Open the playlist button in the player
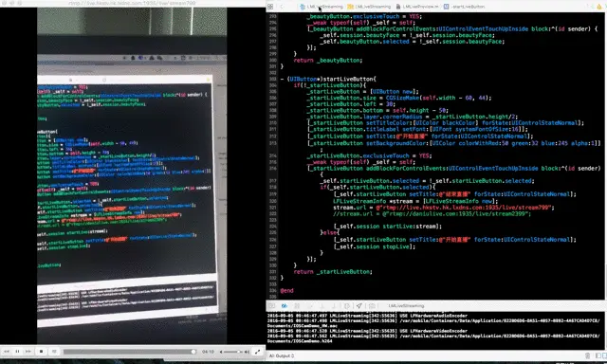Screen dimensions: 607x364 click(54, 352)
